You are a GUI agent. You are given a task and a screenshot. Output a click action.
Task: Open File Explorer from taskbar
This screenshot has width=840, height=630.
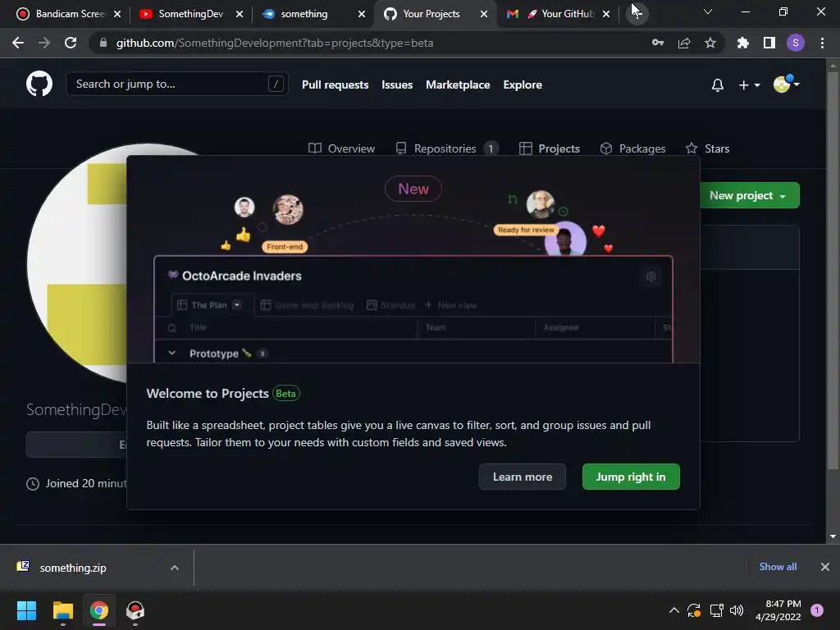pyautogui.click(x=62, y=610)
